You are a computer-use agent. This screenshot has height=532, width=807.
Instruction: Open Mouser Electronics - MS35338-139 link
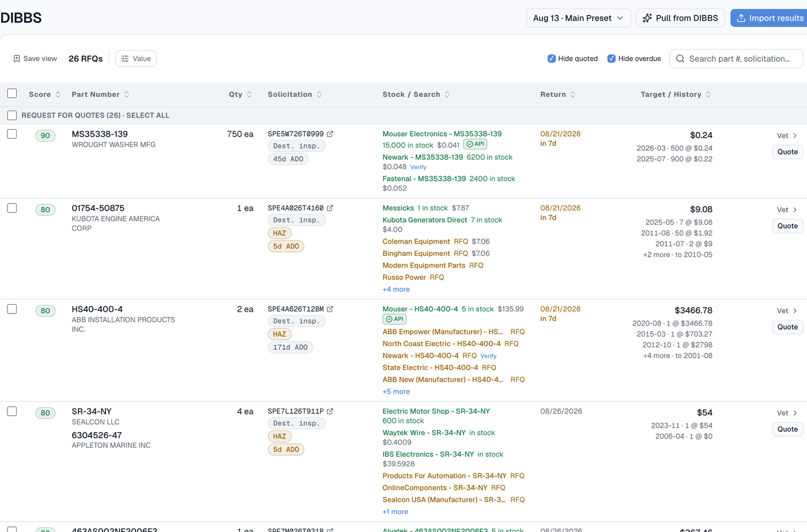coord(442,134)
